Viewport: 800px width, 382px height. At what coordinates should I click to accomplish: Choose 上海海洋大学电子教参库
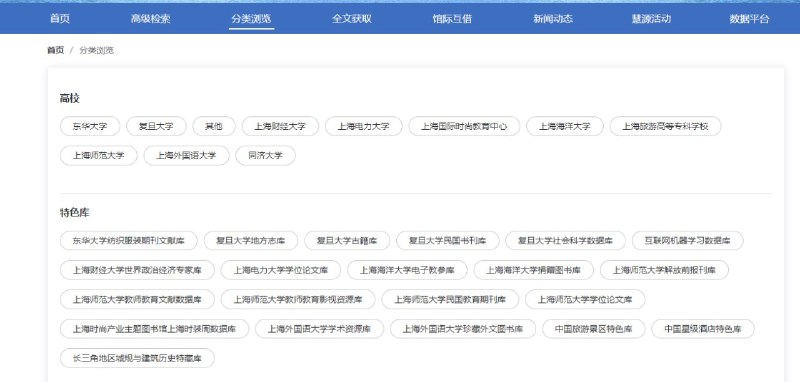click(407, 270)
